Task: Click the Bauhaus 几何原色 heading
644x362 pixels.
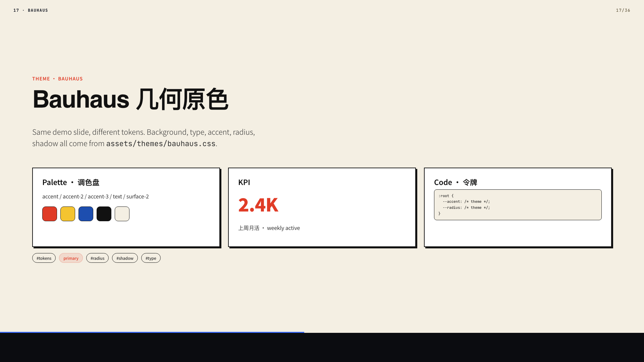Action: pyautogui.click(x=130, y=100)
